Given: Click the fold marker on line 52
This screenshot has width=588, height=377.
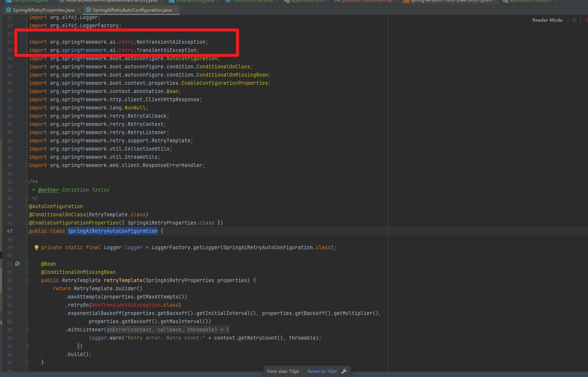Looking at the screenshot, I should pos(27,272).
